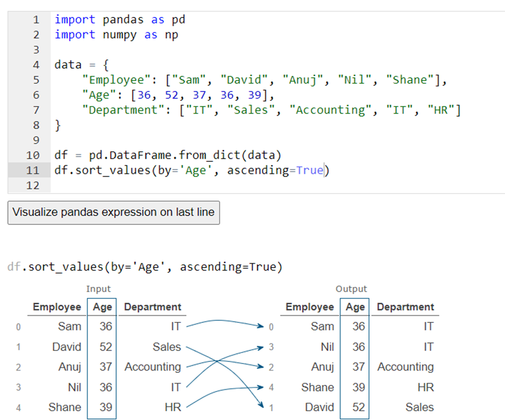The image size is (505, 420).
Task: Click the Output table's Employee column header
Action: pyautogui.click(x=309, y=307)
